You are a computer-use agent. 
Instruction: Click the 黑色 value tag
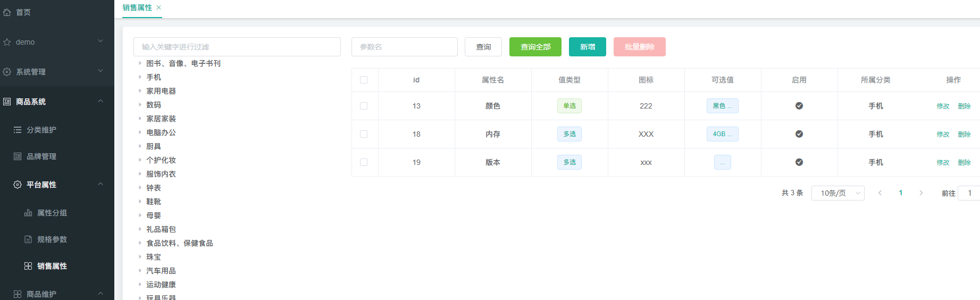[x=722, y=106]
